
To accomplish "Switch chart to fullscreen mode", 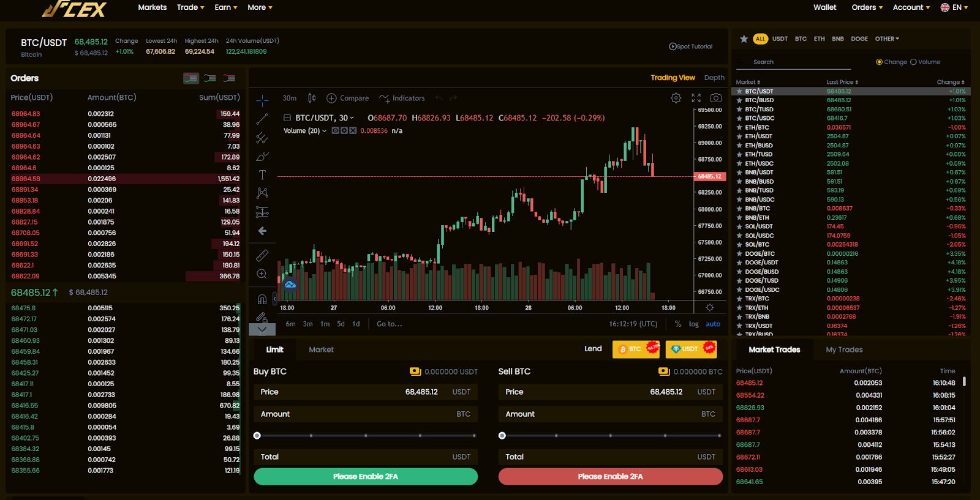I will pos(696,98).
